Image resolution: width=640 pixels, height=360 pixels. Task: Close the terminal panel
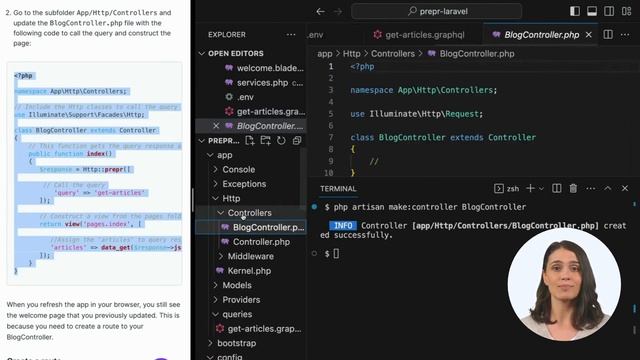[625, 189]
